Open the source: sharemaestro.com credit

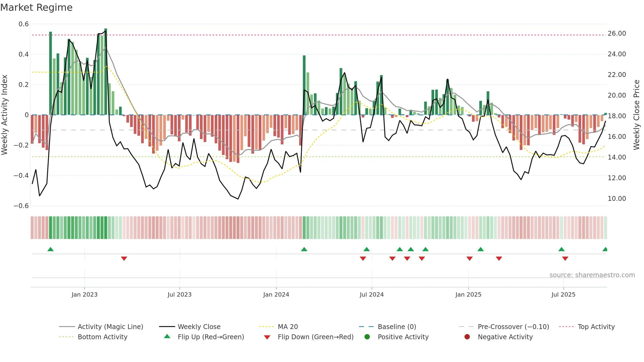(x=592, y=275)
